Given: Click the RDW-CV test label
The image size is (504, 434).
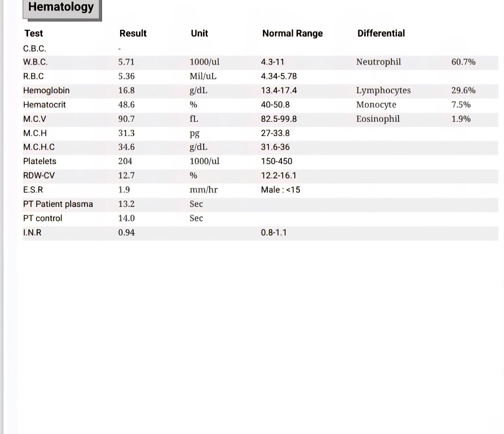Looking at the screenshot, I should (39, 176).
